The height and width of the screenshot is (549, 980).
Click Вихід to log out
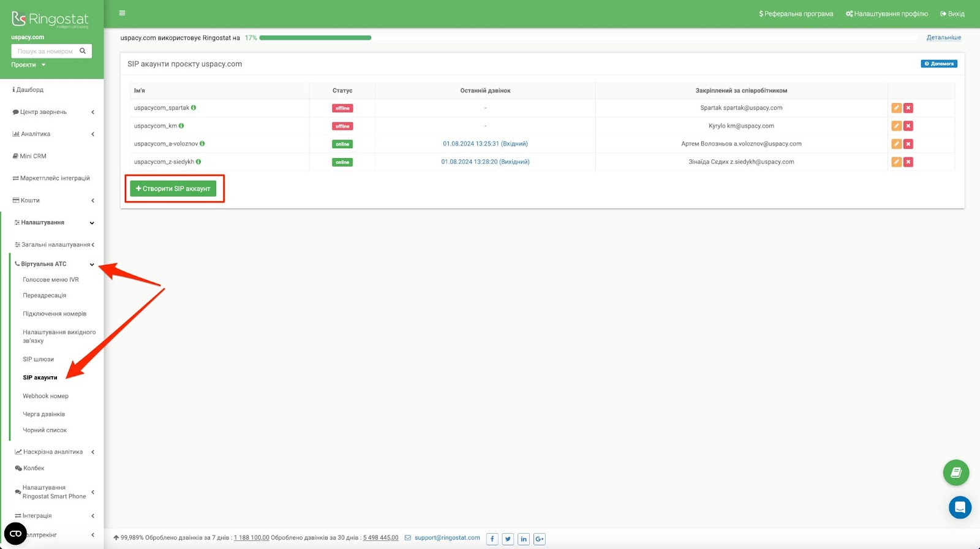click(x=952, y=13)
